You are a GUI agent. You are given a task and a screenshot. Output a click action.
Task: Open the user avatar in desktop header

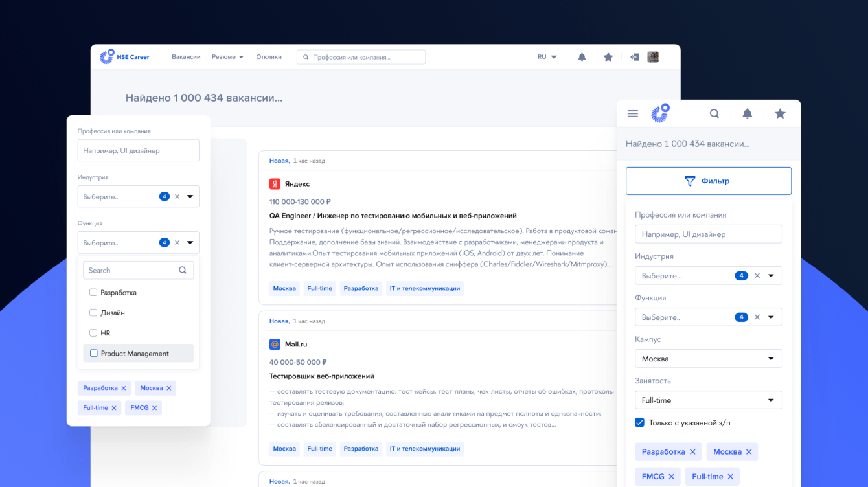tap(653, 57)
